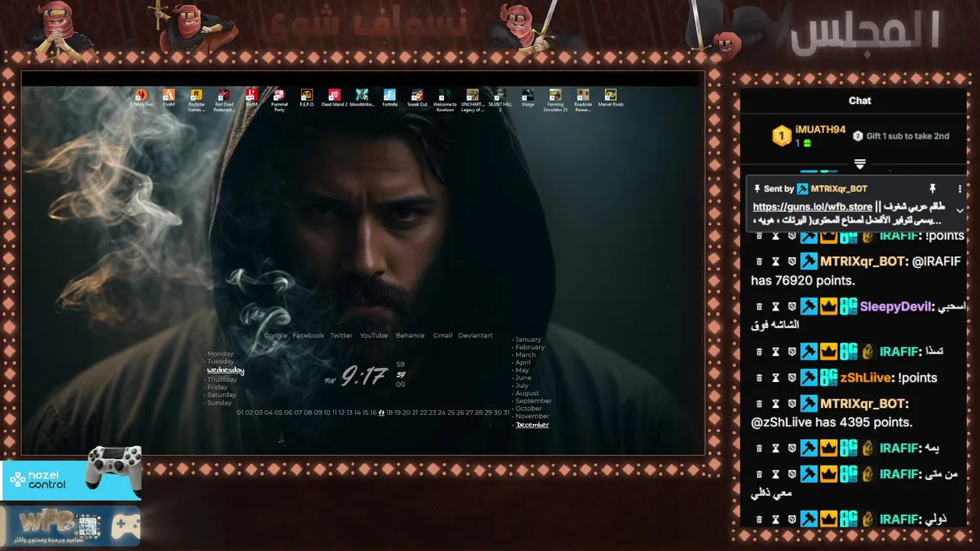Screen dimensions: 980x551
Task: Click the '@zShLiive has 4395 points' message text
Action: pyautogui.click(x=831, y=422)
